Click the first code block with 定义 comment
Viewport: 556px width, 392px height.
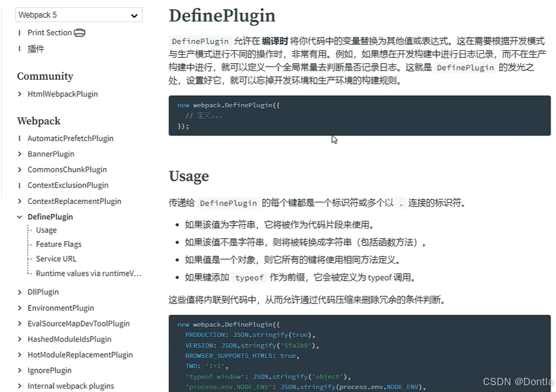359,116
